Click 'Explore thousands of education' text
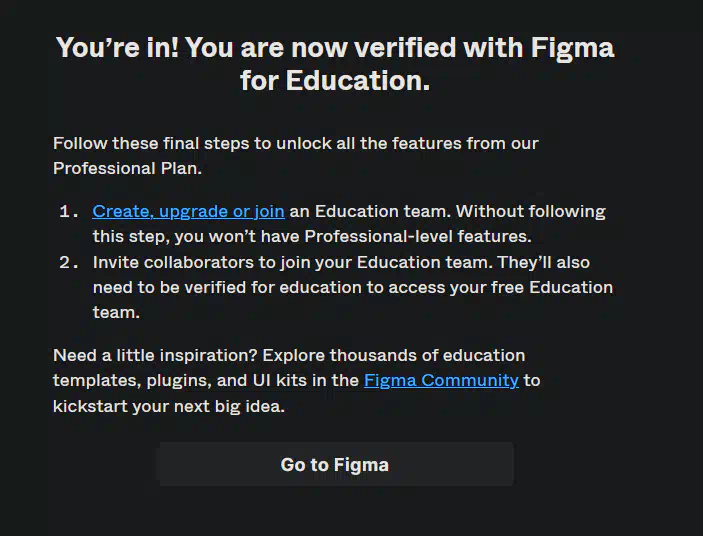 [x=394, y=355]
